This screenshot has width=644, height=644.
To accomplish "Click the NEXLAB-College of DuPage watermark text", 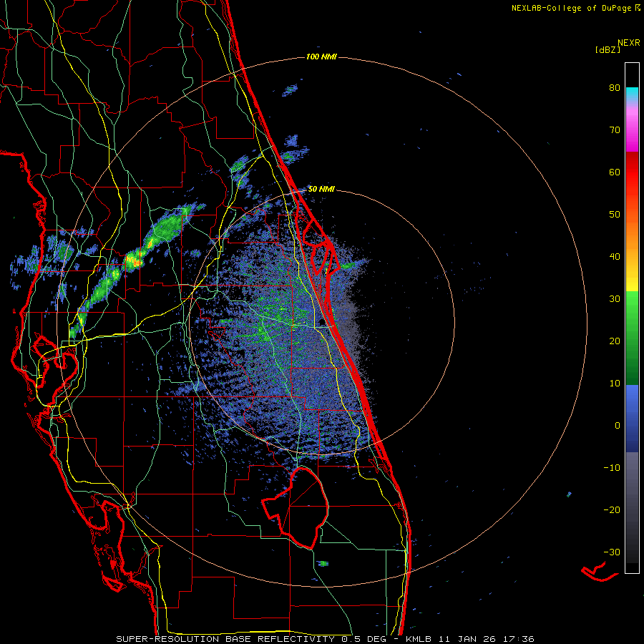I will 575,8.
